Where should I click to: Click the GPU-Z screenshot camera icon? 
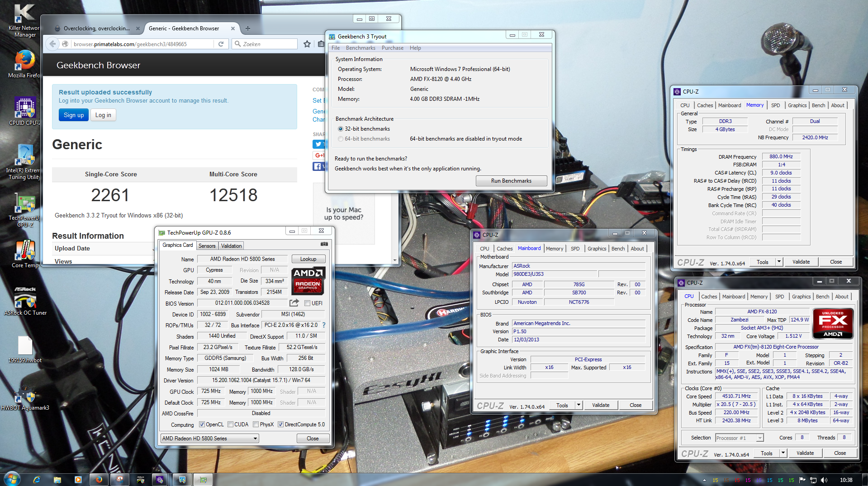coord(324,244)
